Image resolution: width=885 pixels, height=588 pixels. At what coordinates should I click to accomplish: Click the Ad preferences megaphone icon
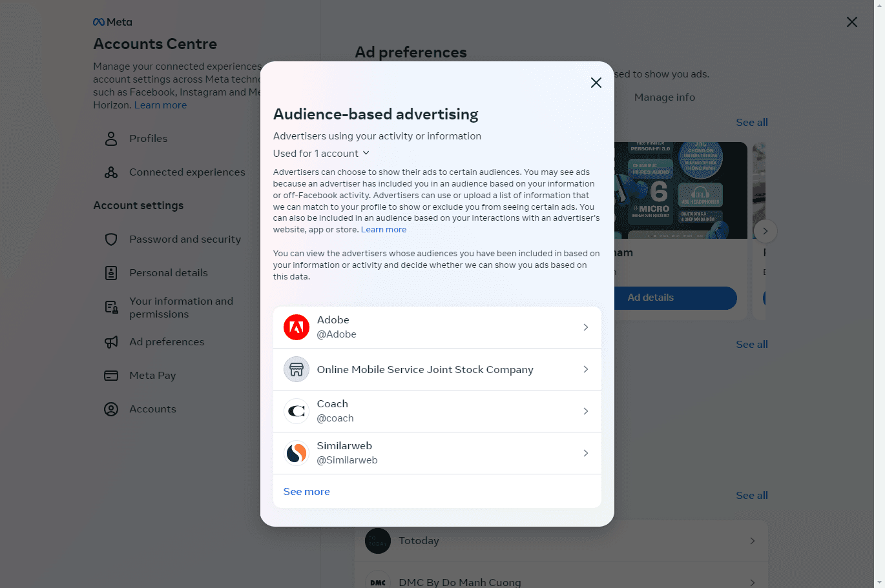point(111,342)
